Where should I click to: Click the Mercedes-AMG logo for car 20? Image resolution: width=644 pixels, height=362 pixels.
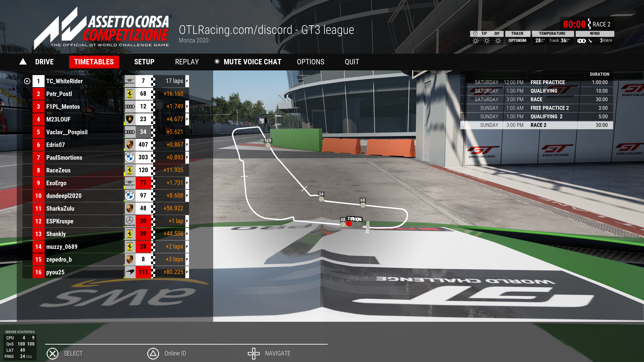click(x=130, y=221)
